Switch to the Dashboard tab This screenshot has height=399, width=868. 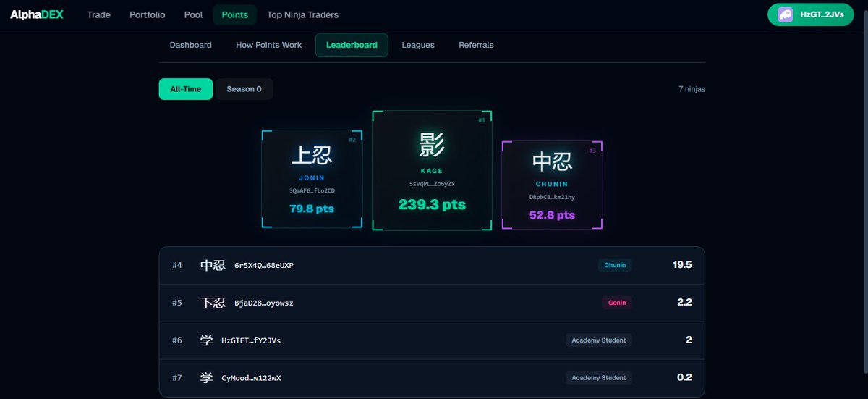click(x=191, y=45)
